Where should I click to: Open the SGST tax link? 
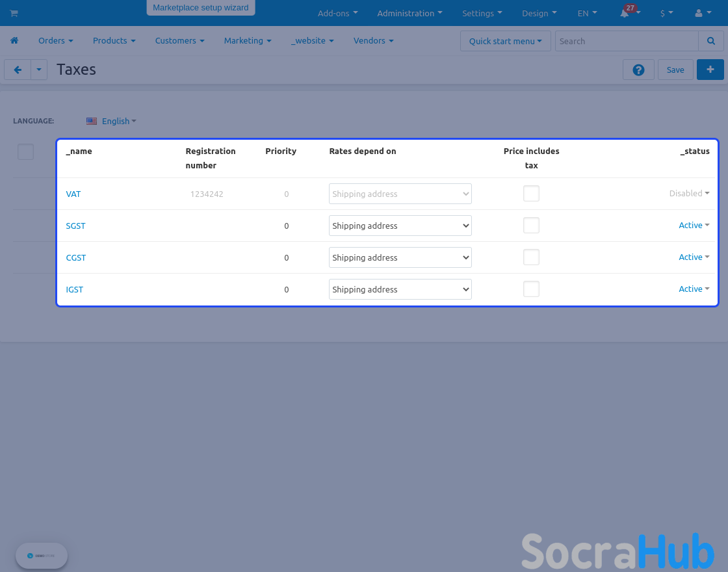(75, 226)
